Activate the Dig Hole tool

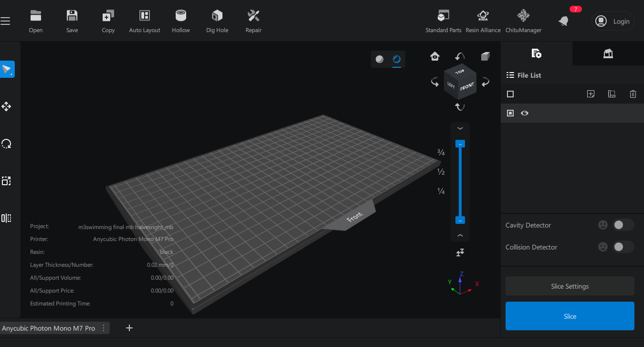coord(217,21)
